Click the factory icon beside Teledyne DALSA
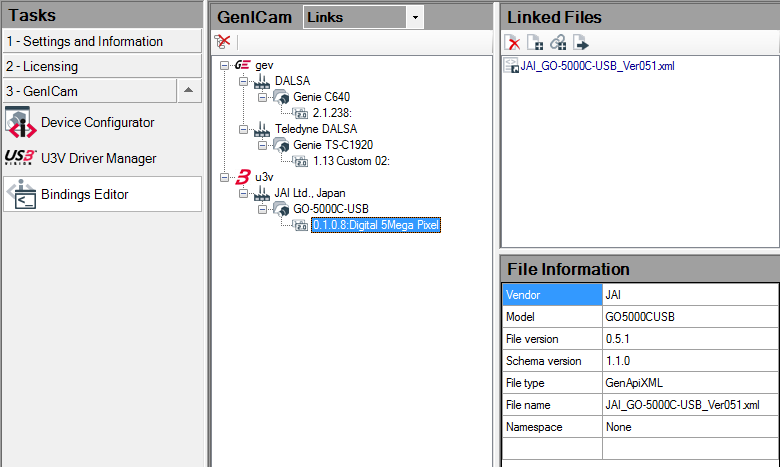 (x=262, y=129)
